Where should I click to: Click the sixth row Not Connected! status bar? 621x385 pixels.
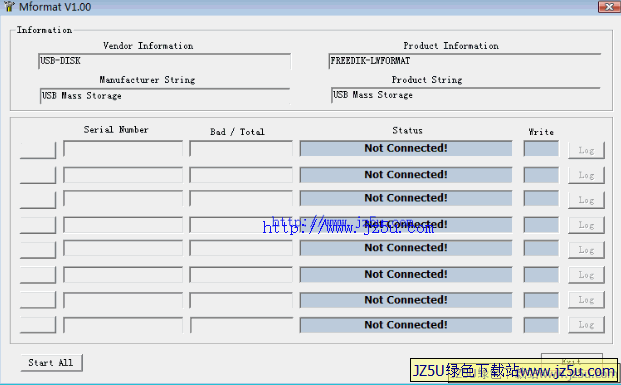tap(406, 274)
